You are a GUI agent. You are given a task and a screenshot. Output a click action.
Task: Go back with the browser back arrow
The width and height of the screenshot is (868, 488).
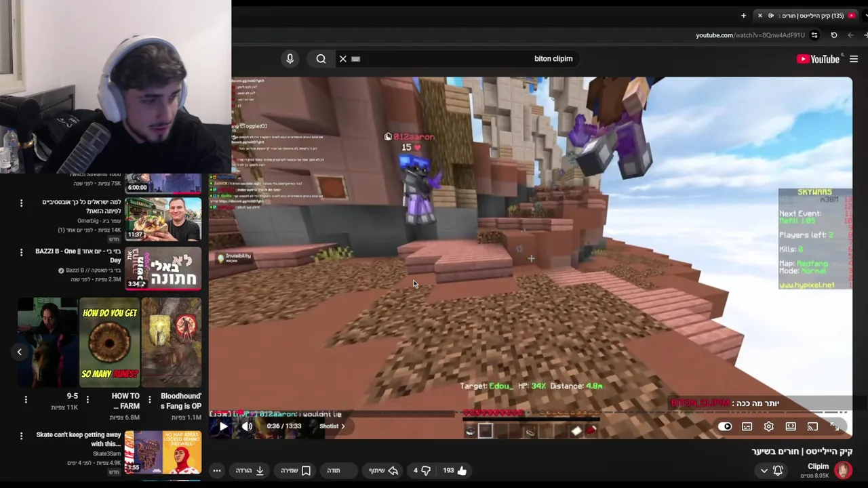851,35
